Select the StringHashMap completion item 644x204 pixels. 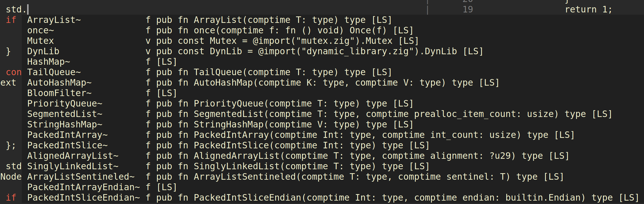(x=64, y=124)
